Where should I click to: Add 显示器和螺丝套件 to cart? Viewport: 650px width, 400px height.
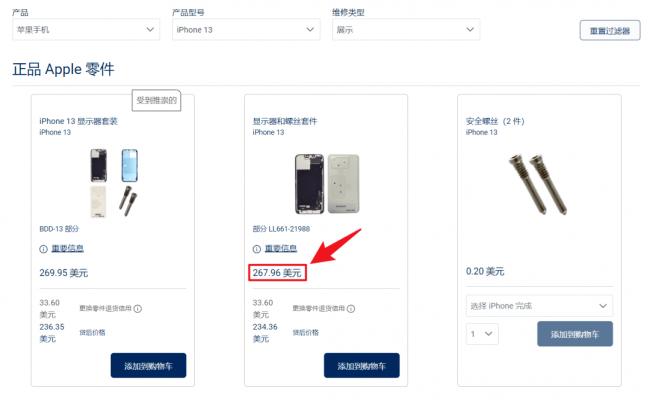coord(361,366)
